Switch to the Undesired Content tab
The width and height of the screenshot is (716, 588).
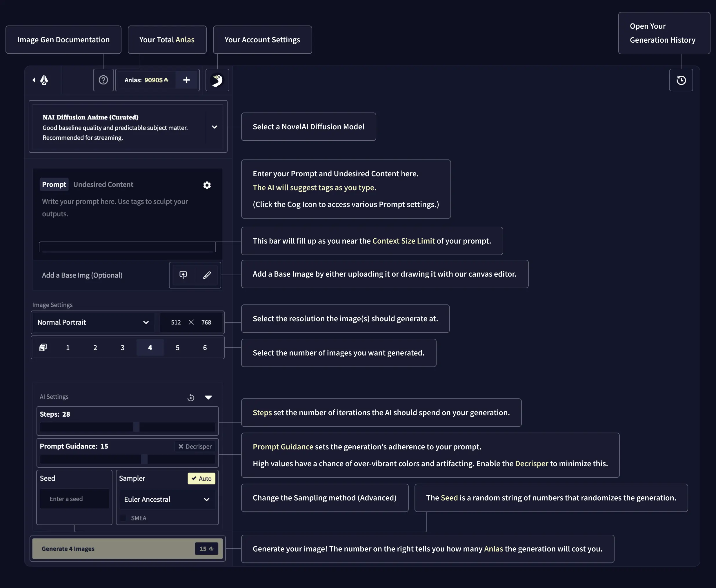(103, 184)
